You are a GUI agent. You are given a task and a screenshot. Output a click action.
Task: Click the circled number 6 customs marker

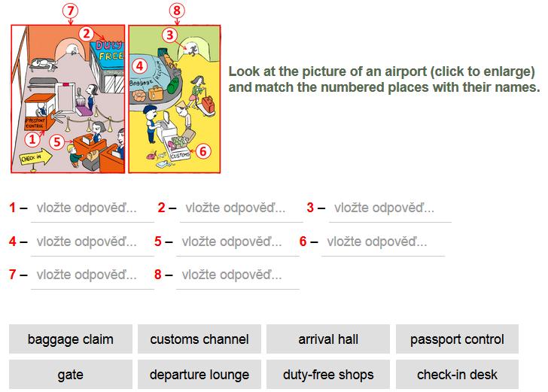click(203, 151)
